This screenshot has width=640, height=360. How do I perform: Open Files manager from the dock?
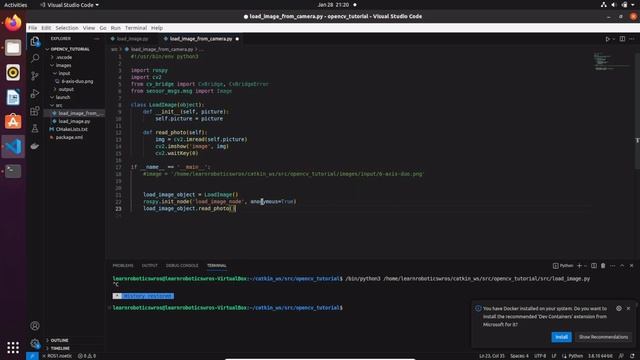pyautogui.click(x=13, y=48)
